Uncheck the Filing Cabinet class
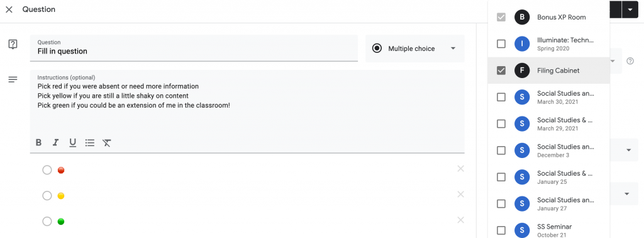Viewport: 644px width, 238px height. 501,71
